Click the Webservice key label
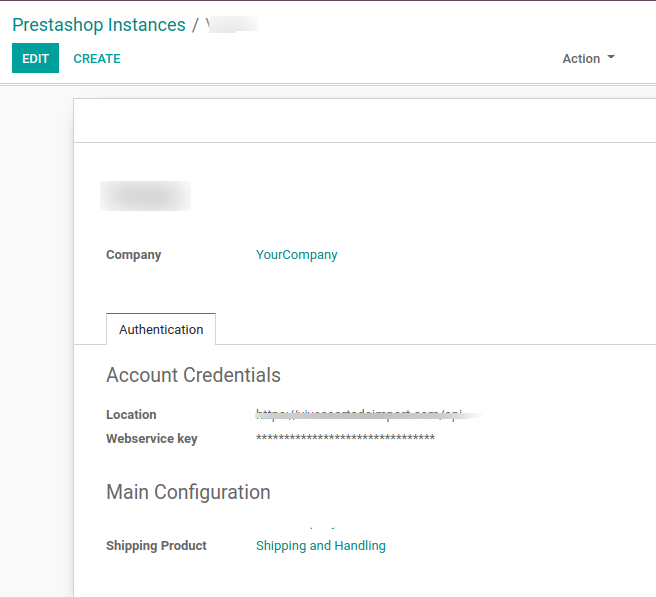Screen dimensions: 656x597 (152, 438)
